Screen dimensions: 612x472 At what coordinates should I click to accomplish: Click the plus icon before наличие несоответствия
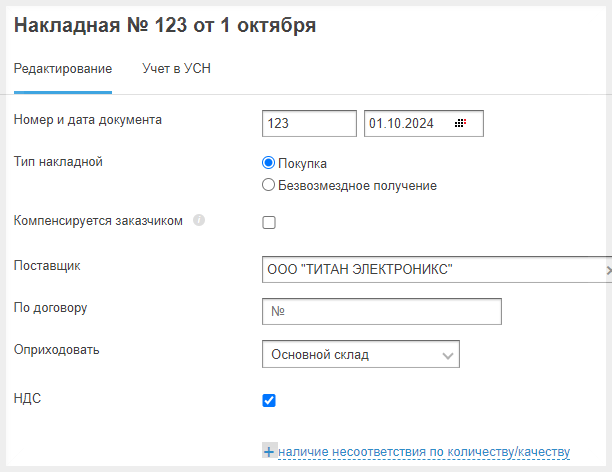[x=268, y=452]
